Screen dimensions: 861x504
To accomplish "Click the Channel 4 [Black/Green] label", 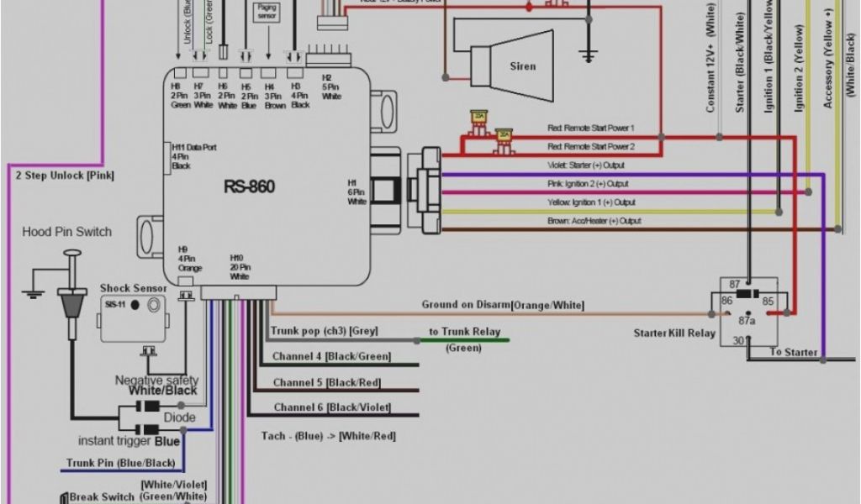I will click(331, 356).
